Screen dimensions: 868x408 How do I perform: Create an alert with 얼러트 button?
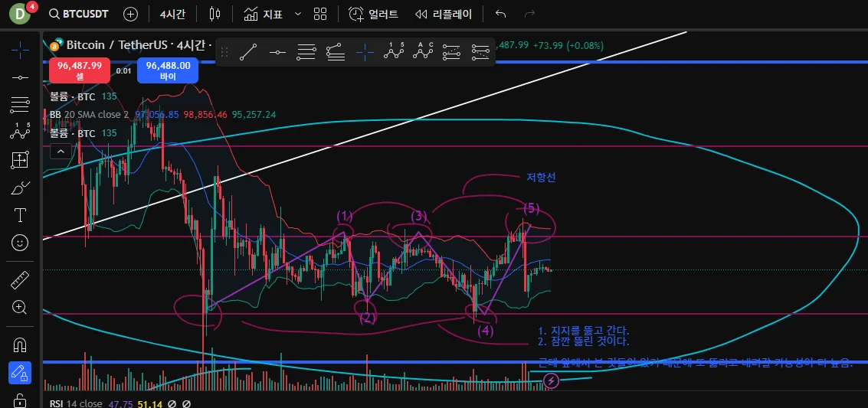[373, 15]
